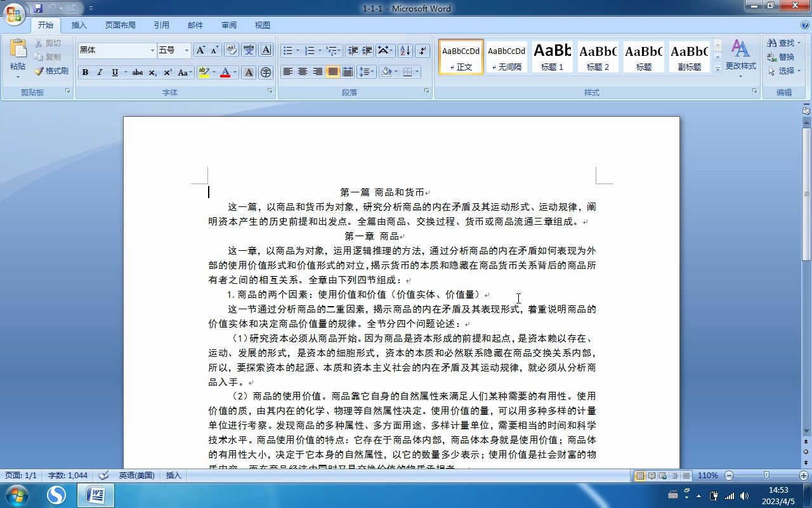
Task: Open phonetic guide (wén) tool
Action: point(249,50)
